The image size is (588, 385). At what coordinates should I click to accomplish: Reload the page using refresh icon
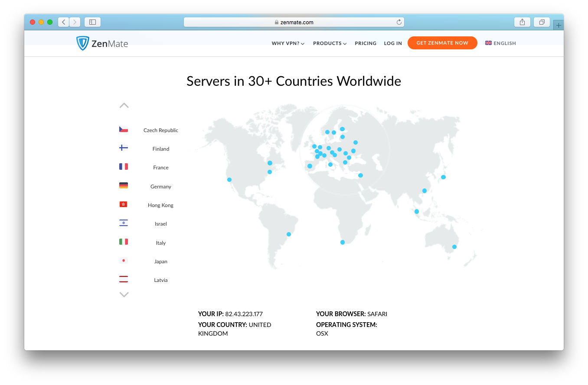tap(399, 22)
